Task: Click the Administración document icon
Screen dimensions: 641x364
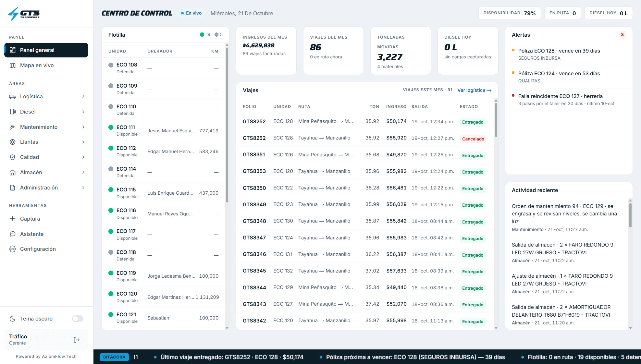Action: pos(13,188)
